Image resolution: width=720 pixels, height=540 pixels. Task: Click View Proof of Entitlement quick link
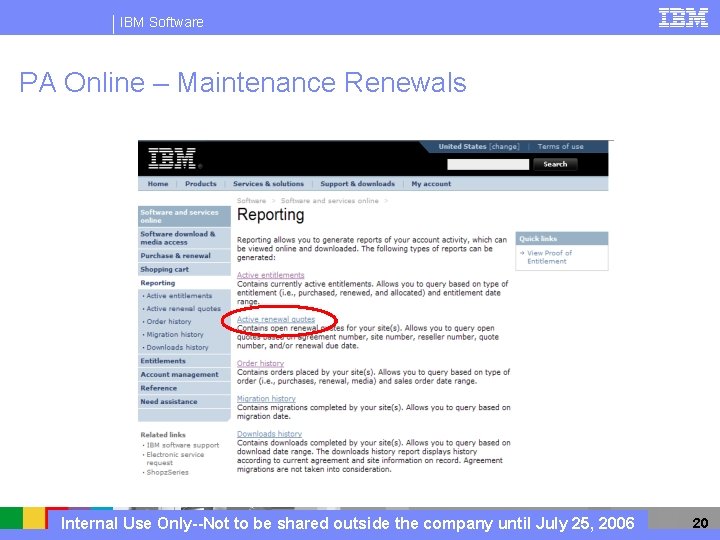pyautogui.click(x=549, y=257)
